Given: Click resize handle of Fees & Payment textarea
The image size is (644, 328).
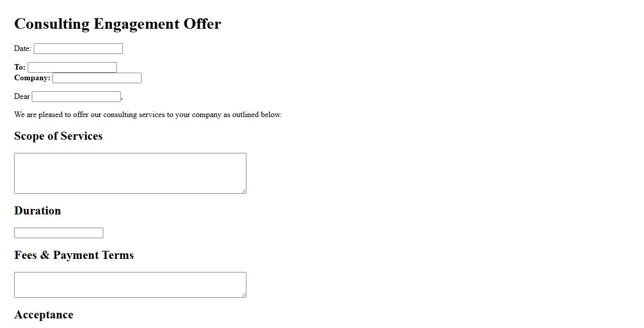Looking at the screenshot, I should point(244,295).
